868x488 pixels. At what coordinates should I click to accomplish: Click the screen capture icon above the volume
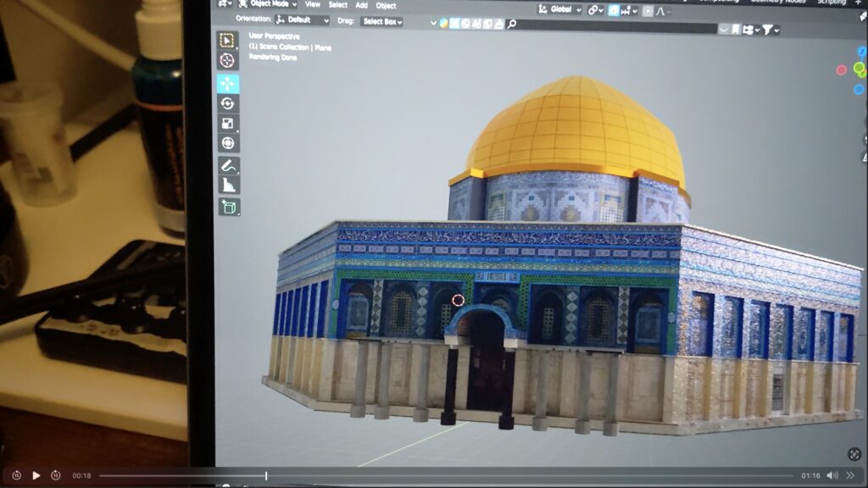(854, 454)
